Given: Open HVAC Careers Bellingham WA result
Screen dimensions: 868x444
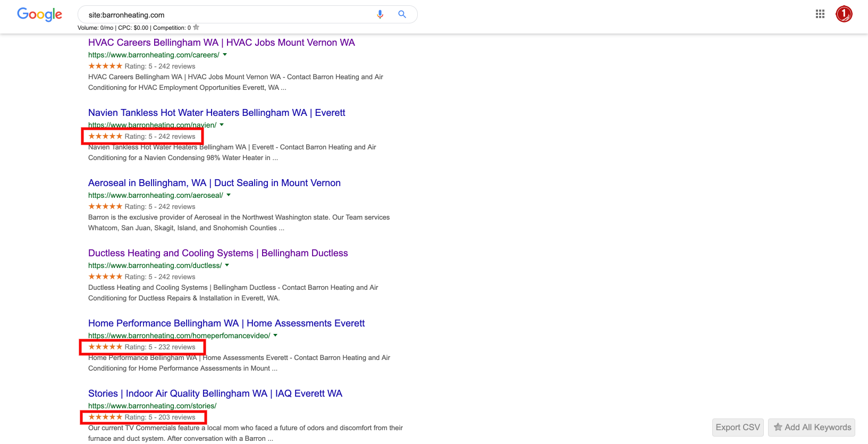Looking at the screenshot, I should [222, 43].
